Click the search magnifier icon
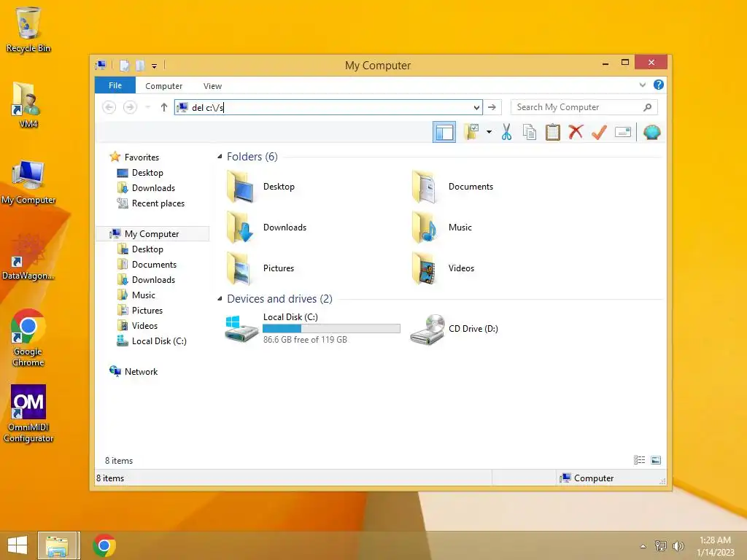Viewport: 747px width, 560px height. click(648, 108)
